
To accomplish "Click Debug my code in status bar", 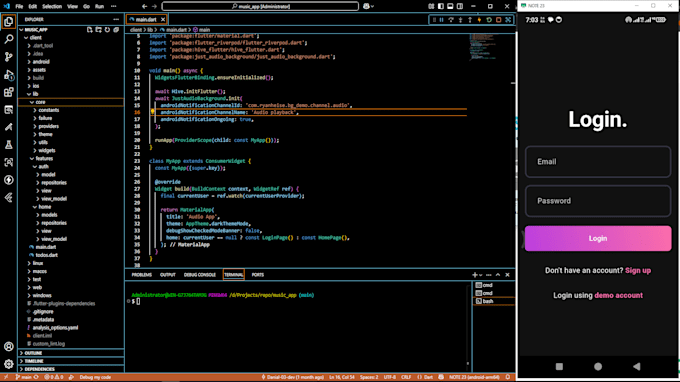I will pyautogui.click(x=95, y=377).
